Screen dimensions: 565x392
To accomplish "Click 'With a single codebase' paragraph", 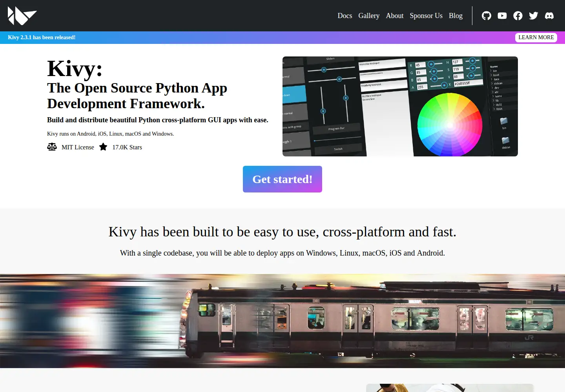I will click(282, 253).
